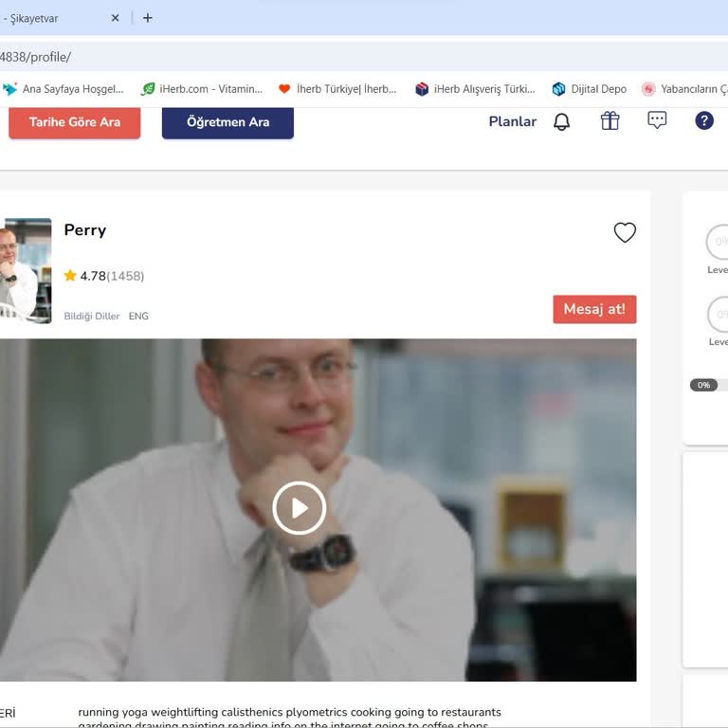Click the İherb Türkiye heart favicon
728x728 pixels.
284,89
